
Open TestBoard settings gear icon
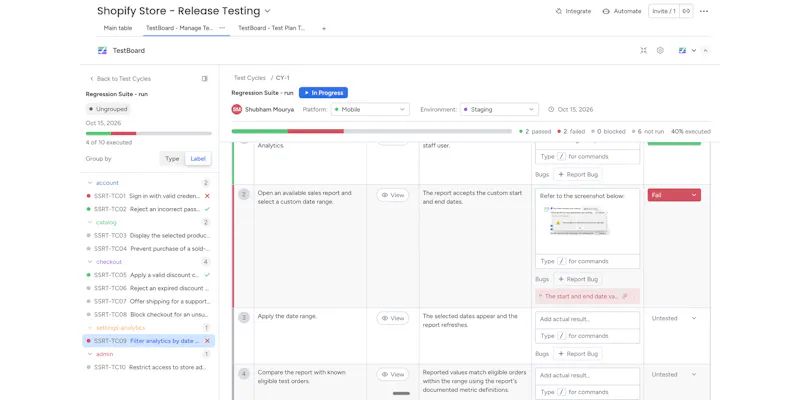[660, 51]
